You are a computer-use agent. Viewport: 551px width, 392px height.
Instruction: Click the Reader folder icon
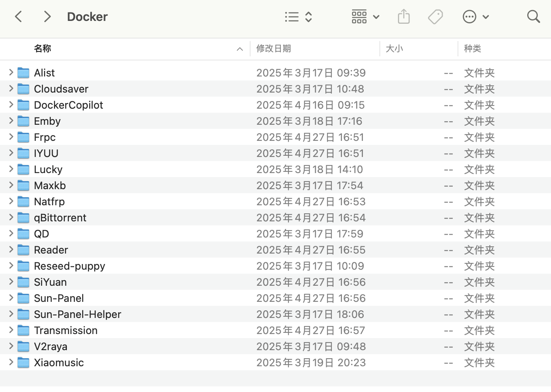[24, 250]
